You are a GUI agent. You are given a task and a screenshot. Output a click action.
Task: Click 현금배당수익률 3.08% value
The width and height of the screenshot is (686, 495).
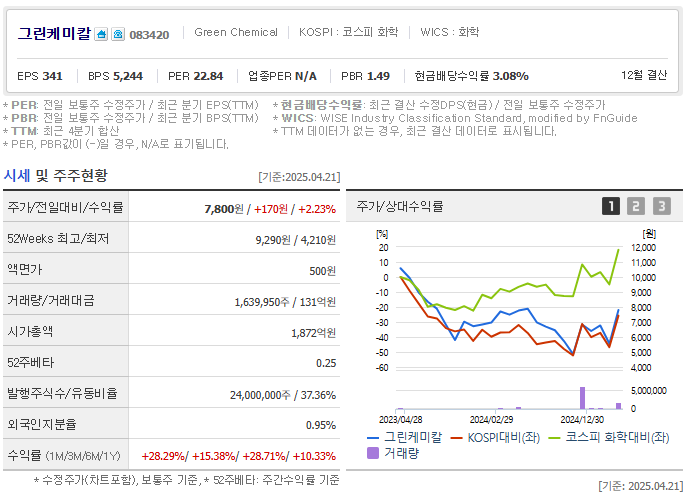(472, 76)
